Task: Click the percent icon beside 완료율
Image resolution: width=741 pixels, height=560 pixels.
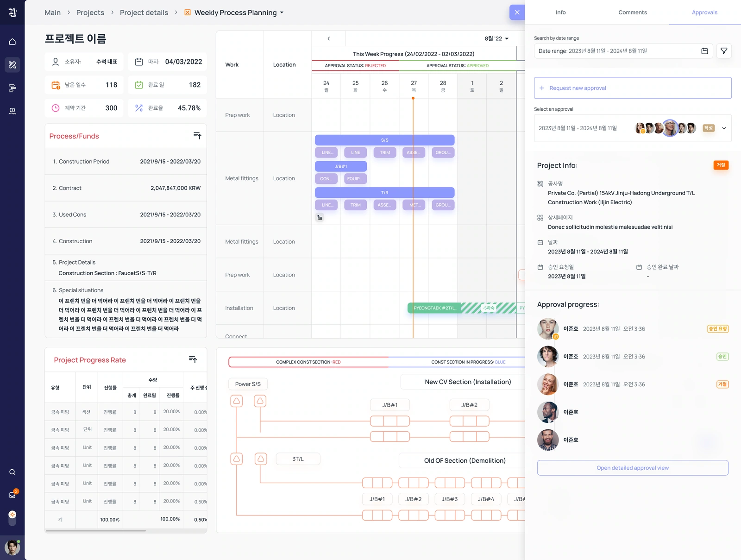Action: 139,108
